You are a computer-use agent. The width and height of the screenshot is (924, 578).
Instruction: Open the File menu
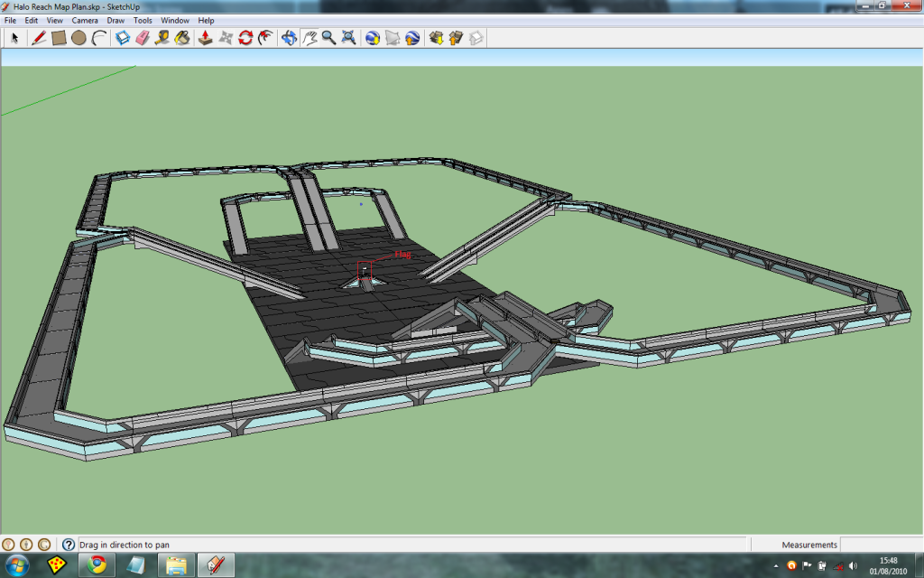(10, 20)
